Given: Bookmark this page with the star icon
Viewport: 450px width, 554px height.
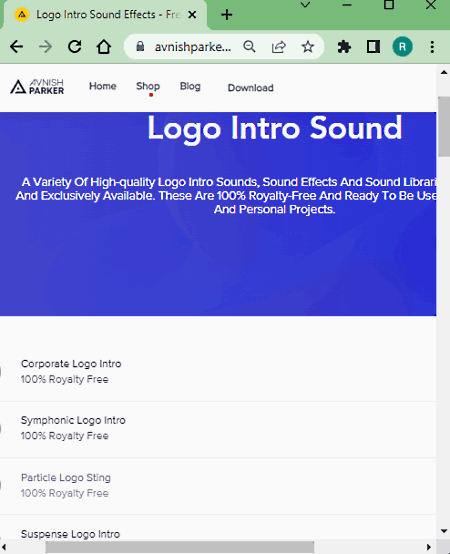Looking at the screenshot, I should click(x=308, y=47).
